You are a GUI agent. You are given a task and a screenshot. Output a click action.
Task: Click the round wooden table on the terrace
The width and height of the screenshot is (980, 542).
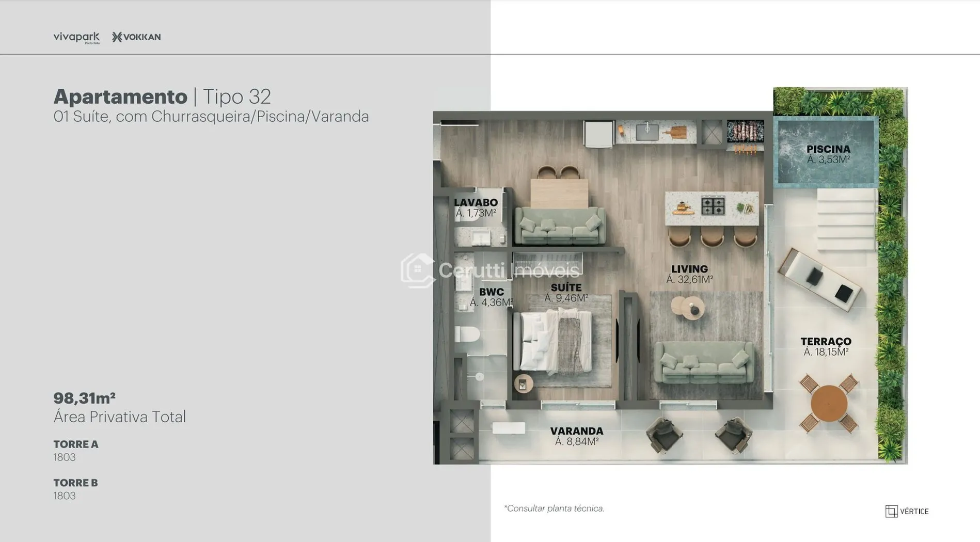(x=828, y=404)
